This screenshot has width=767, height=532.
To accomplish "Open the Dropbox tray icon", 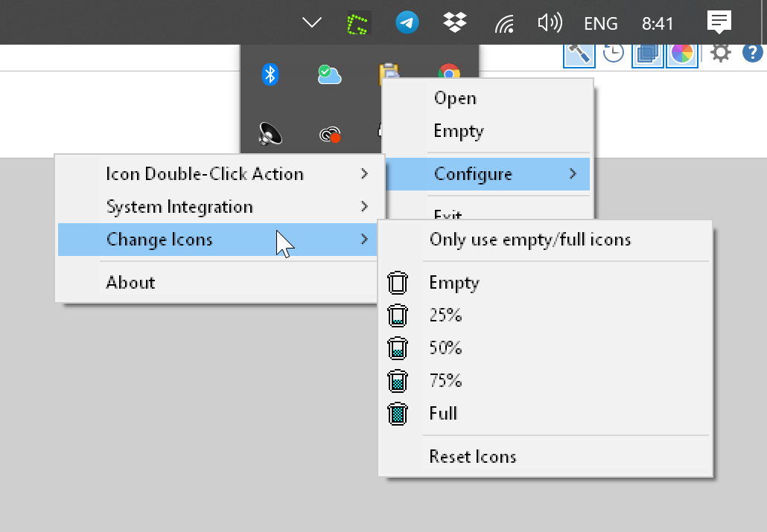I will [x=455, y=23].
